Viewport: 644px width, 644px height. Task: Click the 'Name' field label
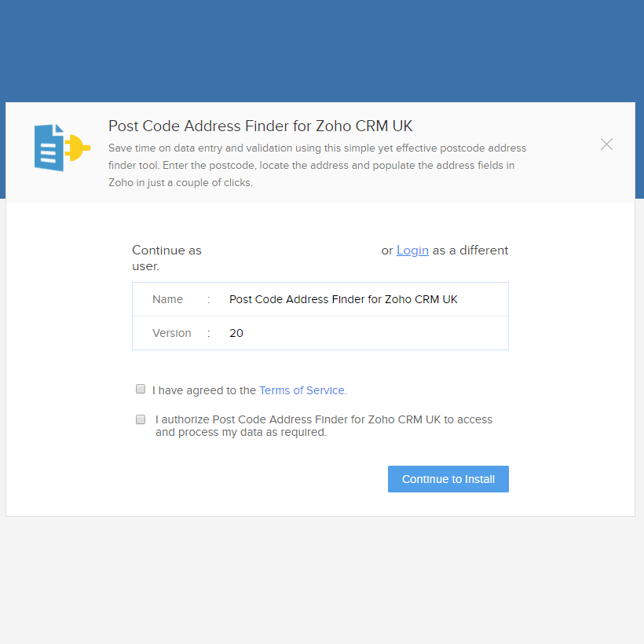tap(167, 299)
